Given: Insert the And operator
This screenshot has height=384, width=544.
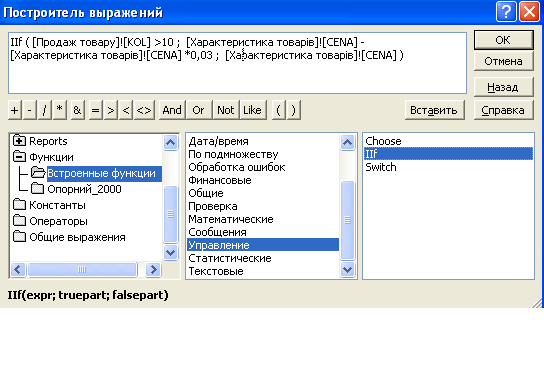Looking at the screenshot, I should click(172, 110).
